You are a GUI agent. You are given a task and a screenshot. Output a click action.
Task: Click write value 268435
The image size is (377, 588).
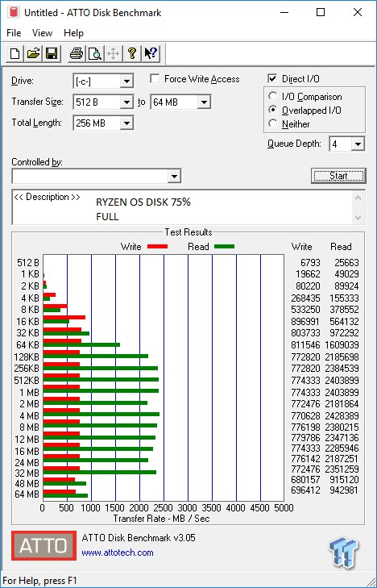(307, 298)
